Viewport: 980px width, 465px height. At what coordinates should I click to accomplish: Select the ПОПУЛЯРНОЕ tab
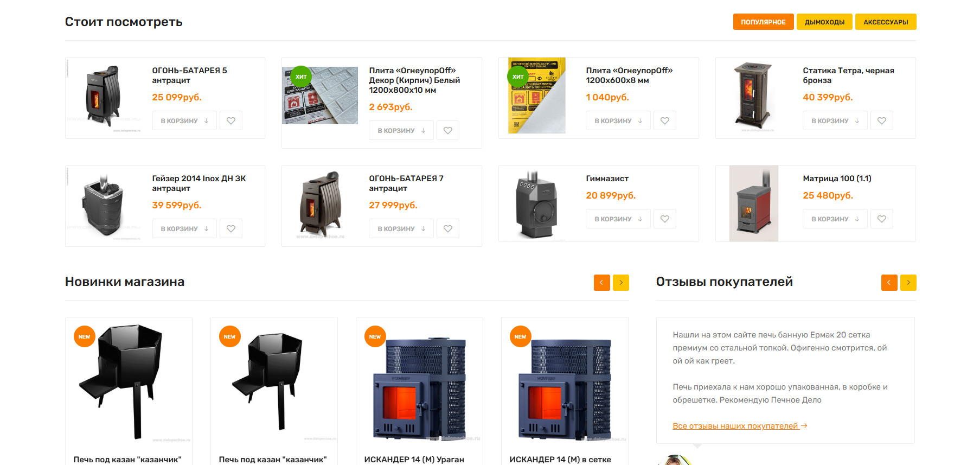click(763, 22)
